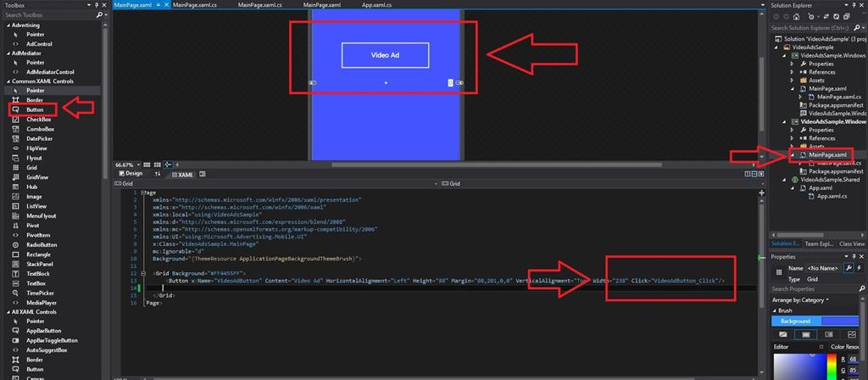Screen dimensions: 868x380
Task: Select the RadioButton toolbox control
Action: click(42, 245)
